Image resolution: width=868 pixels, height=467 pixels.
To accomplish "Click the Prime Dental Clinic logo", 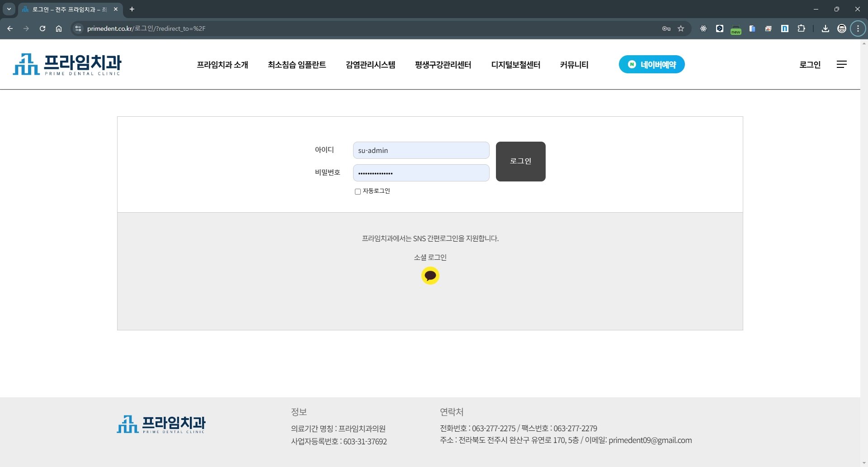I will (x=66, y=64).
